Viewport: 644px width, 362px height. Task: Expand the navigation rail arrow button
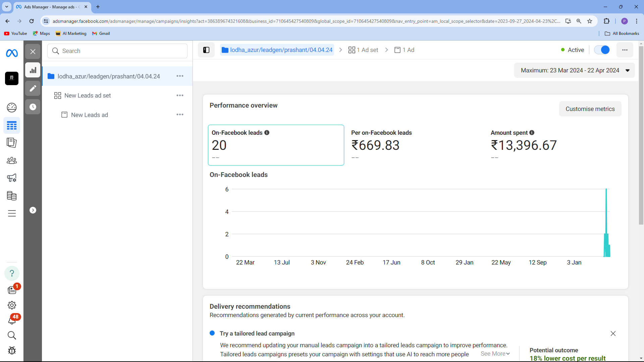(33, 210)
